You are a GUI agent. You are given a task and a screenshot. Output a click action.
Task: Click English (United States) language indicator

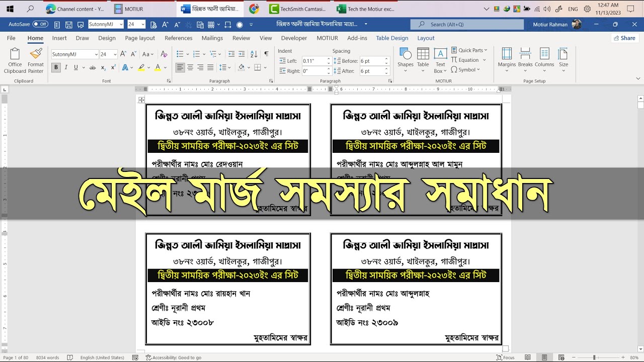(102, 357)
